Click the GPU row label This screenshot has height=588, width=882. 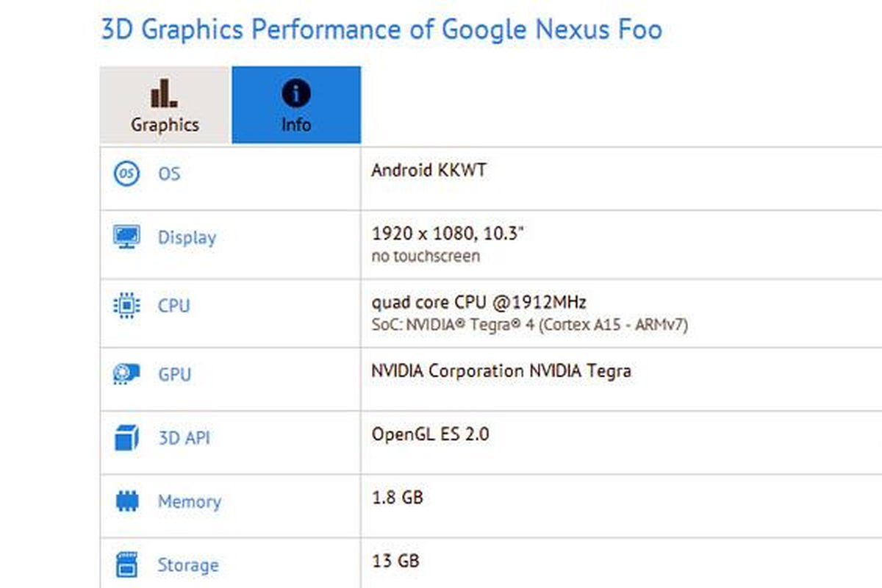point(173,374)
